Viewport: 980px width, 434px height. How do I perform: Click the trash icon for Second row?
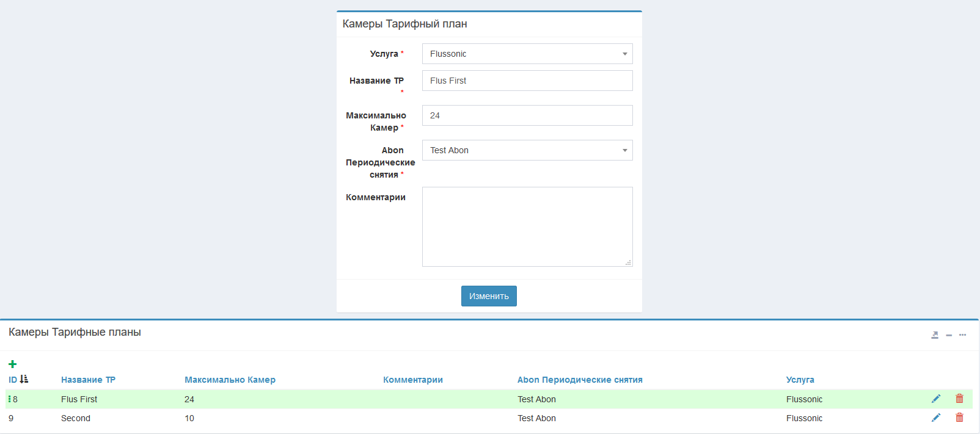coord(959,418)
